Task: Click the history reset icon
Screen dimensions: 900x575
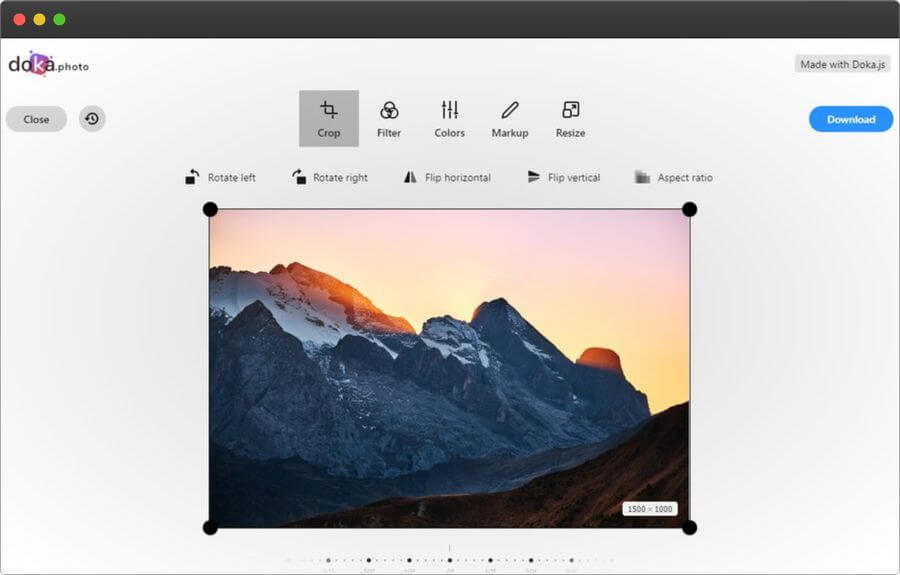Action: tap(92, 119)
